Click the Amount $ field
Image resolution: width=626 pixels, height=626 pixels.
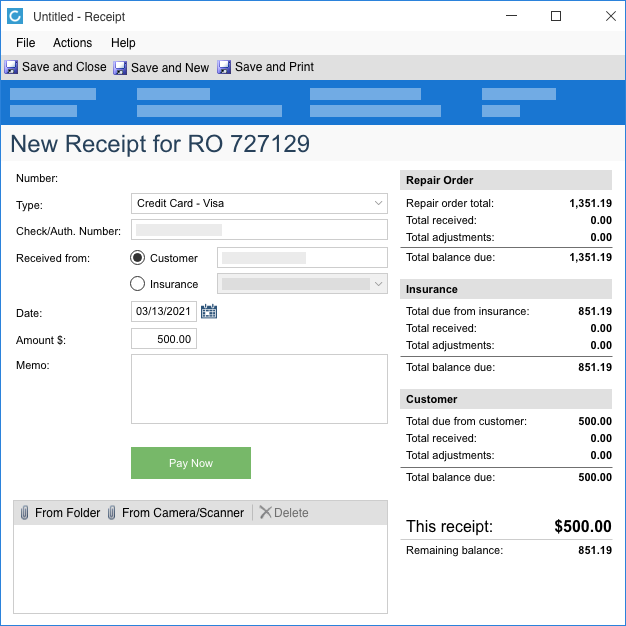[164, 339]
